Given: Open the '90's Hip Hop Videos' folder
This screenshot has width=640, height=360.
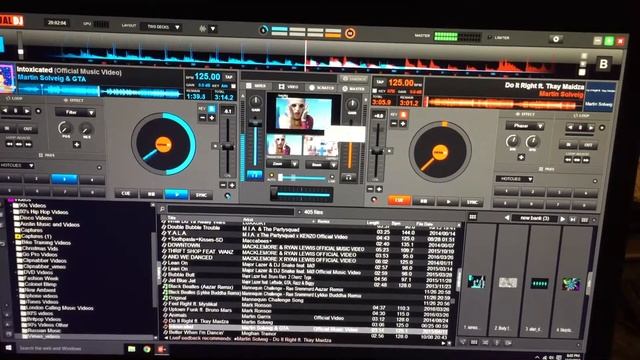Looking at the screenshot, I should 44,212.
